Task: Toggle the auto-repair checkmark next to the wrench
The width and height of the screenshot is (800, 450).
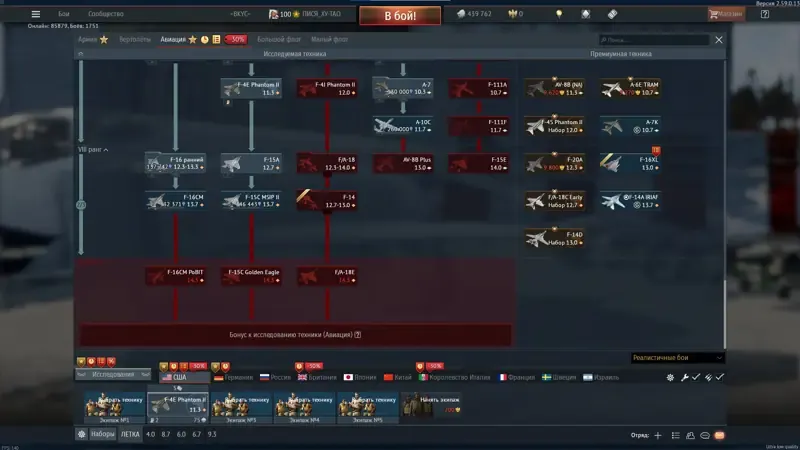Action: pos(695,377)
